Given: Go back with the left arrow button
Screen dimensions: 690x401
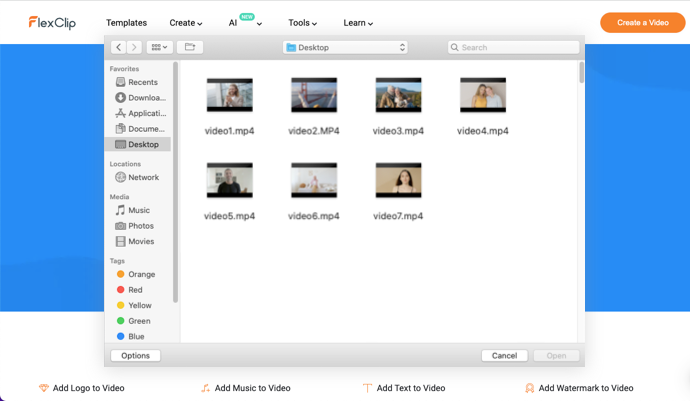Looking at the screenshot, I should click(118, 47).
